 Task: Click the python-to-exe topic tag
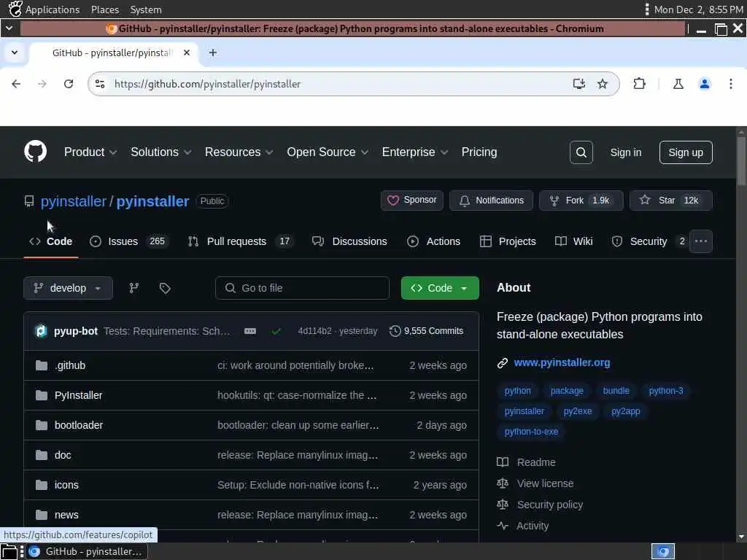click(531, 432)
